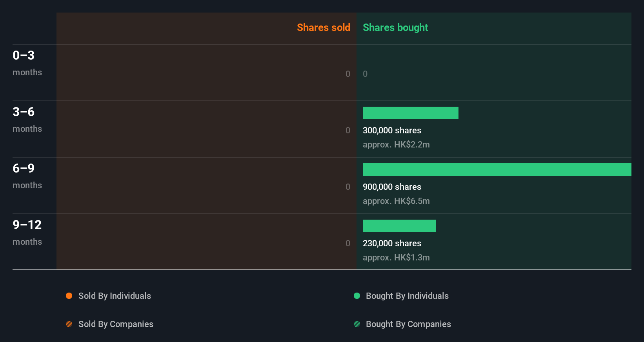The image size is (644, 342).
Task: Click the 0–3 months row label
Action: click(27, 63)
